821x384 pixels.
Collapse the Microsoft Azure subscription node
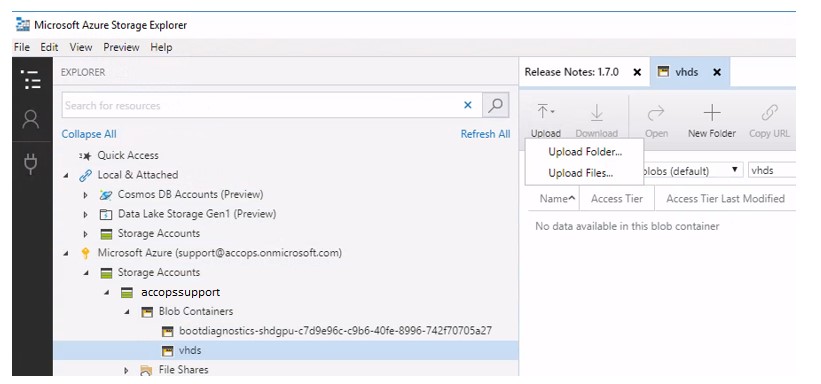(x=66, y=254)
